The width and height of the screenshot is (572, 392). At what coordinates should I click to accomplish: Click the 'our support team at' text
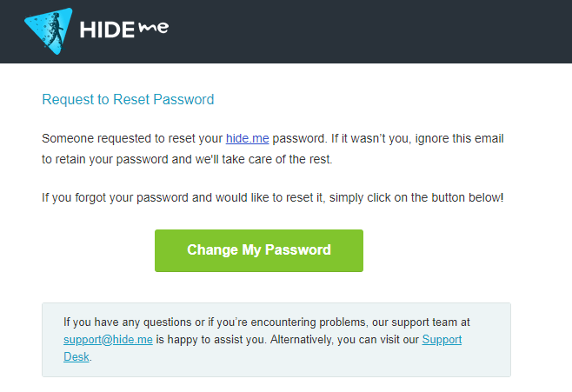(x=421, y=322)
